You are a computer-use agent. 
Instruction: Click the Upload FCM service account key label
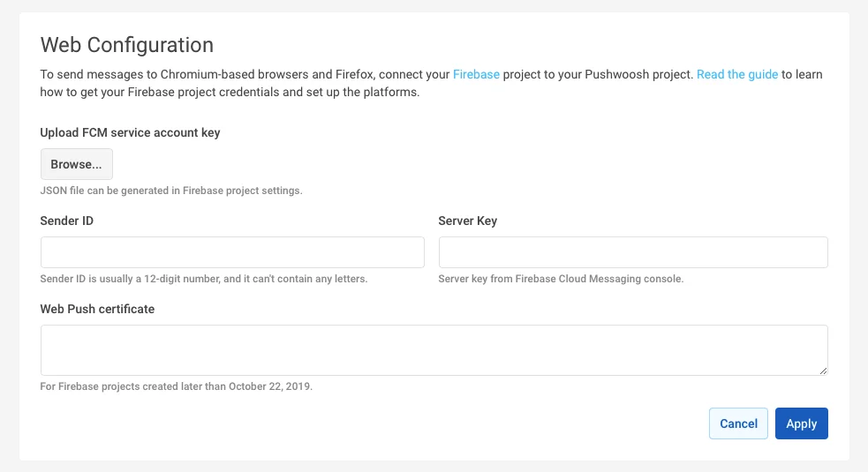[x=130, y=132]
